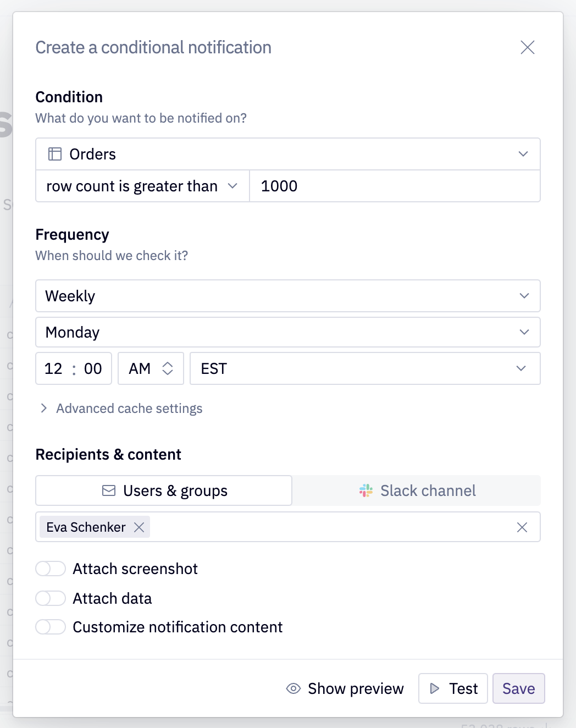Clear all recipients with the X icon
Screen dimensions: 576x728
click(x=522, y=527)
